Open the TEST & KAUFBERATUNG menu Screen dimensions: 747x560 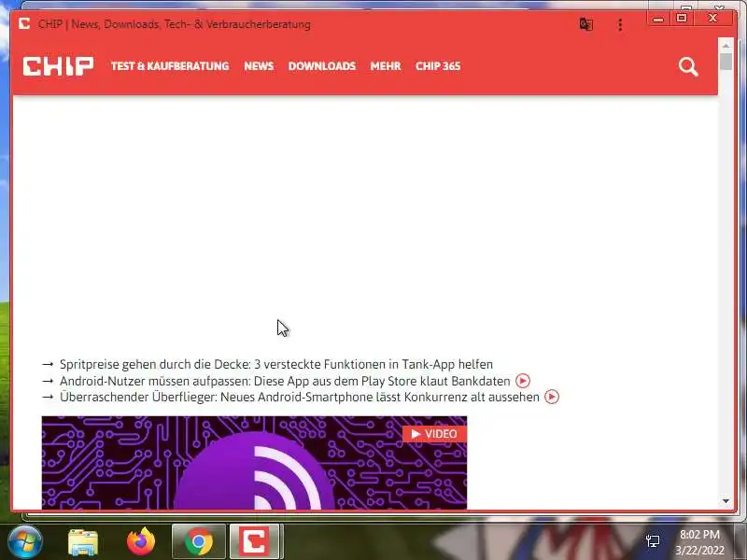coord(170,66)
